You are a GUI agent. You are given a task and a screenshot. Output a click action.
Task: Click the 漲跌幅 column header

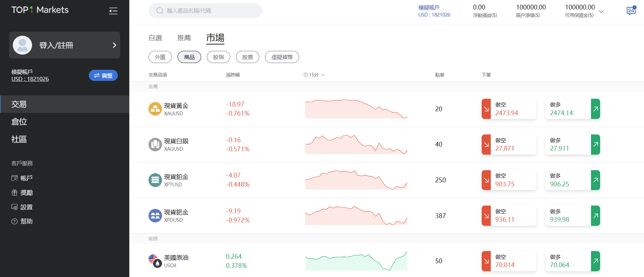pyautogui.click(x=233, y=75)
